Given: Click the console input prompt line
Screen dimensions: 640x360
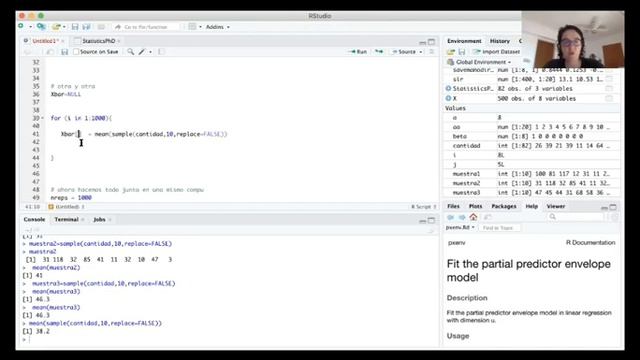Looking at the screenshot, I should (x=229, y=339).
